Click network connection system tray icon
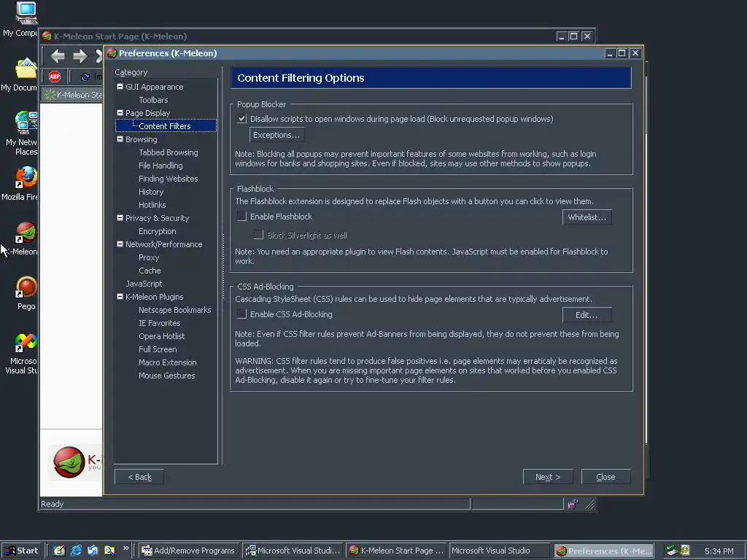Screen dimensions: 747x560 (x=672, y=551)
